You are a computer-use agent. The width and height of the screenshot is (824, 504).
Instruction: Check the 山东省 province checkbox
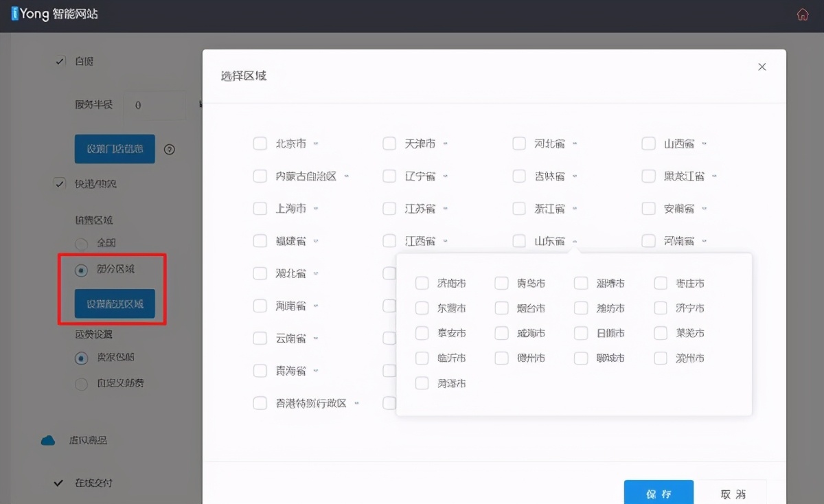click(x=519, y=241)
